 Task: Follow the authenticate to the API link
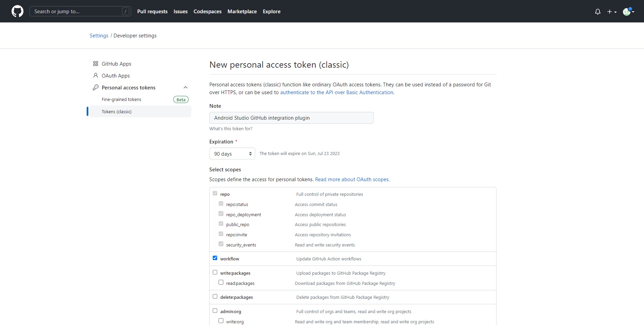click(336, 92)
